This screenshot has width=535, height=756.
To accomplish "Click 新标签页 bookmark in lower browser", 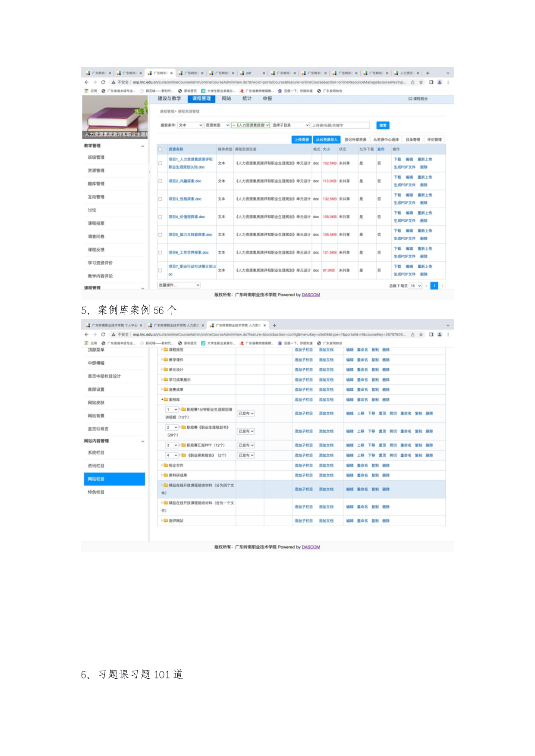I will [x=187, y=343].
